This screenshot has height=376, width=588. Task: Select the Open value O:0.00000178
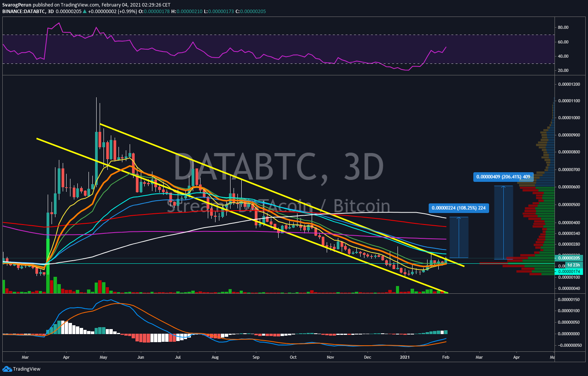click(154, 12)
